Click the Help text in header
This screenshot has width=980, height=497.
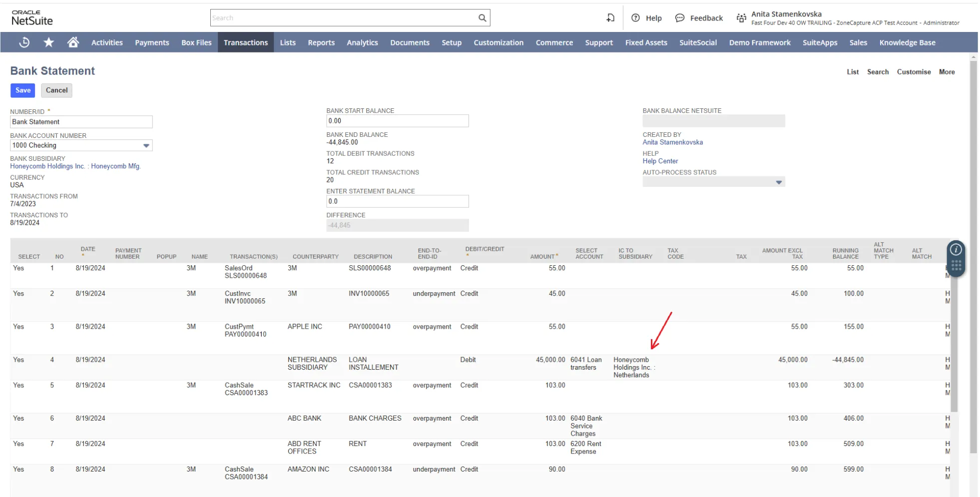pyautogui.click(x=653, y=18)
